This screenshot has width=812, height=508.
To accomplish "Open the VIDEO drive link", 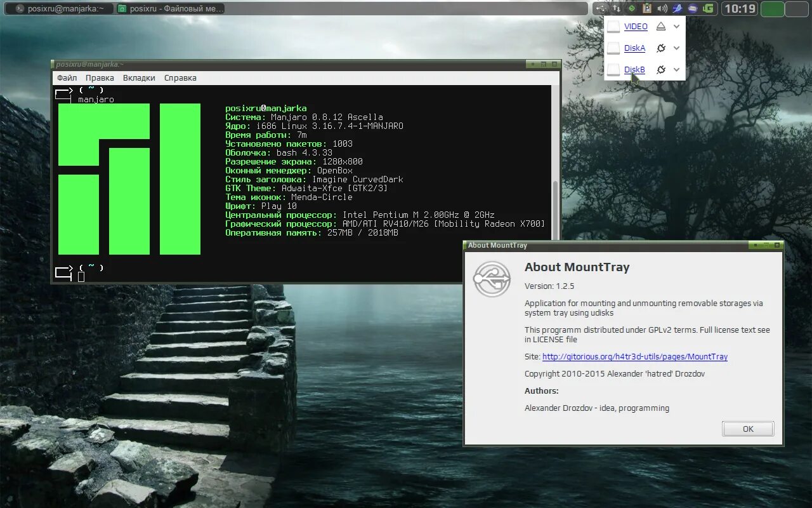I will coord(636,27).
